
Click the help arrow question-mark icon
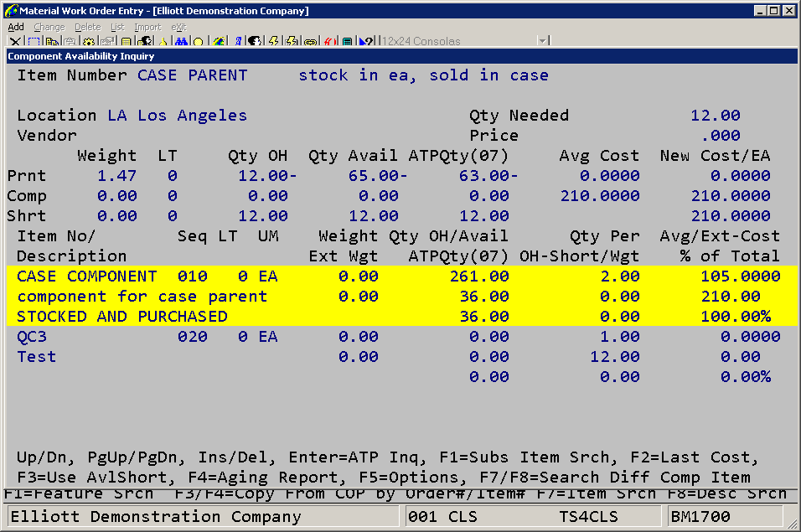click(366, 42)
